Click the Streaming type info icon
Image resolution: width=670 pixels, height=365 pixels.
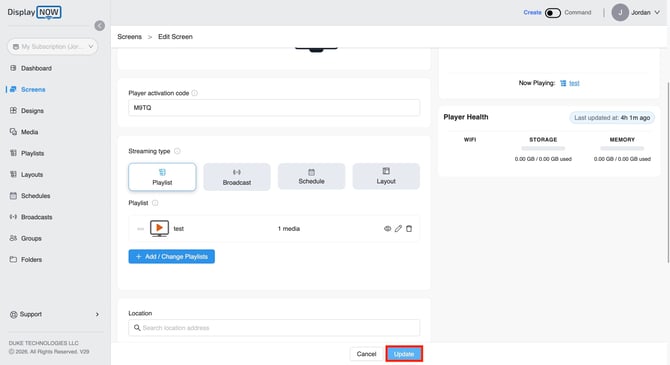(x=177, y=151)
